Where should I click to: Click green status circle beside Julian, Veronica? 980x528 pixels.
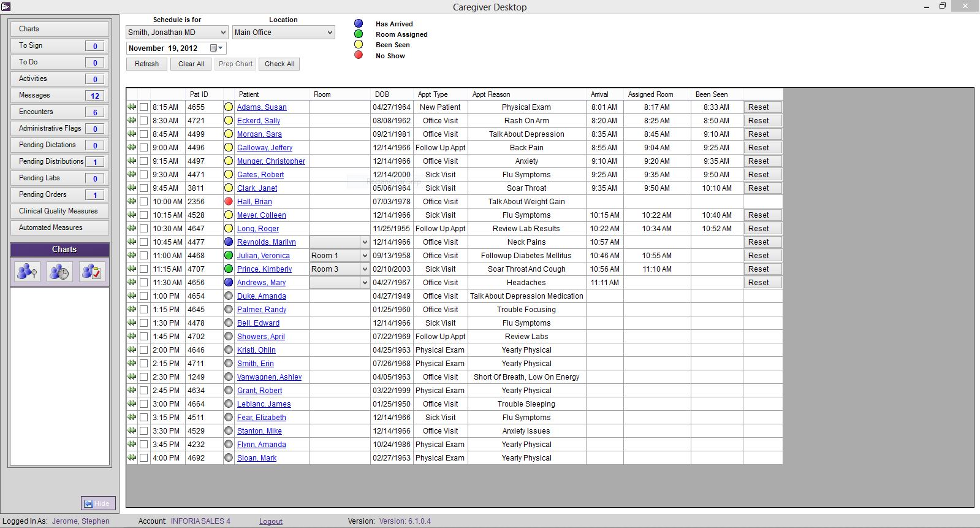coord(229,256)
